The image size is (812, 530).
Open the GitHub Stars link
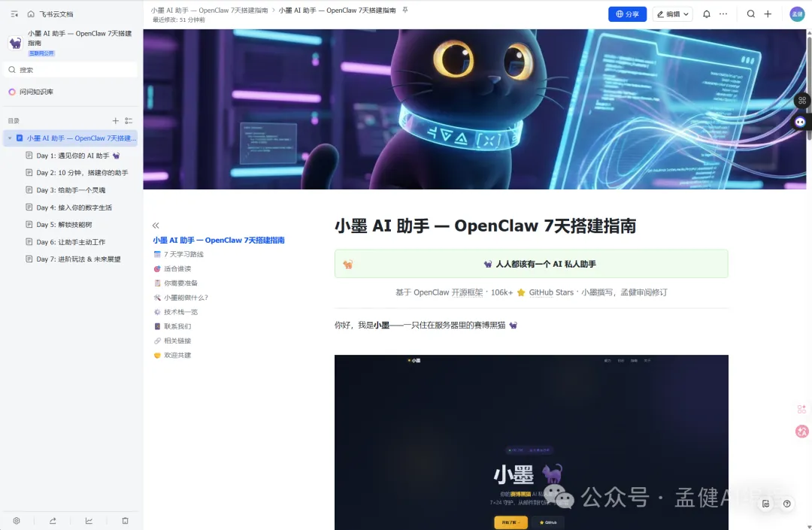click(550, 292)
